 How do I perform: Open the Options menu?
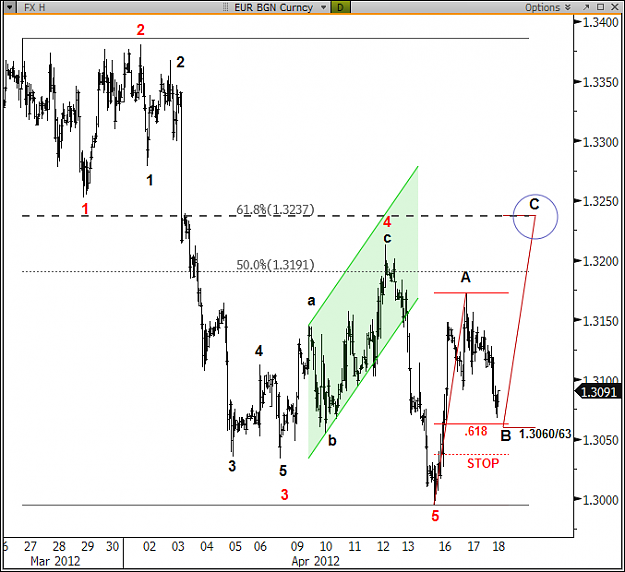click(x=548, y=7)
